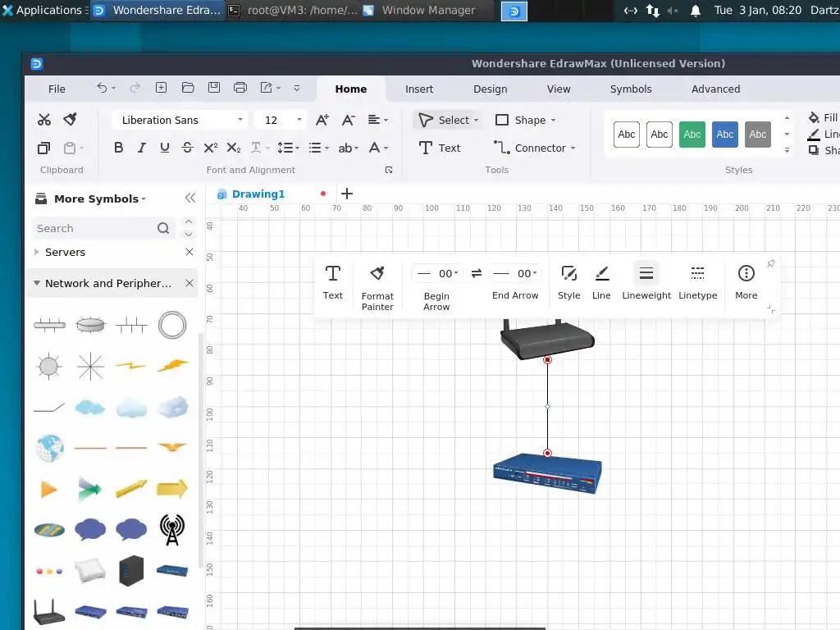Viewport: 840px width, 630px height.
Task: Click Line color in floating toolbar
Action: click(601, 283)
